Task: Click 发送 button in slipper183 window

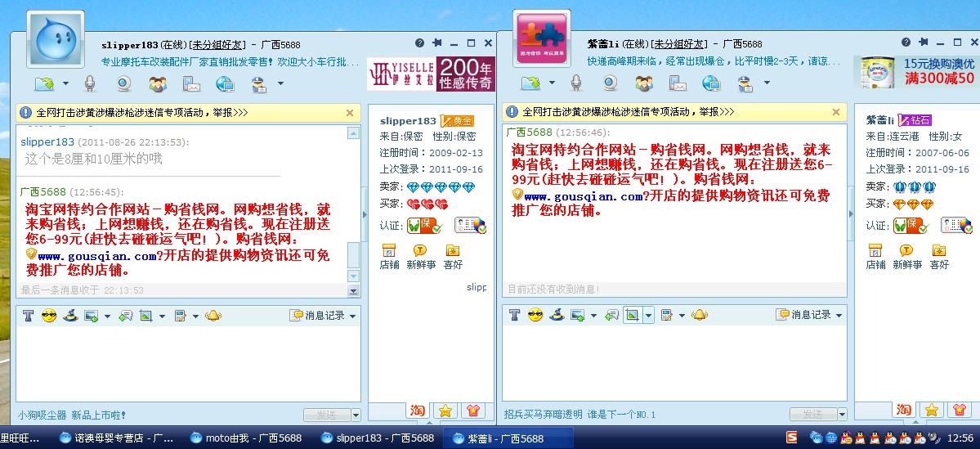Action: click(x=327, y=415)
